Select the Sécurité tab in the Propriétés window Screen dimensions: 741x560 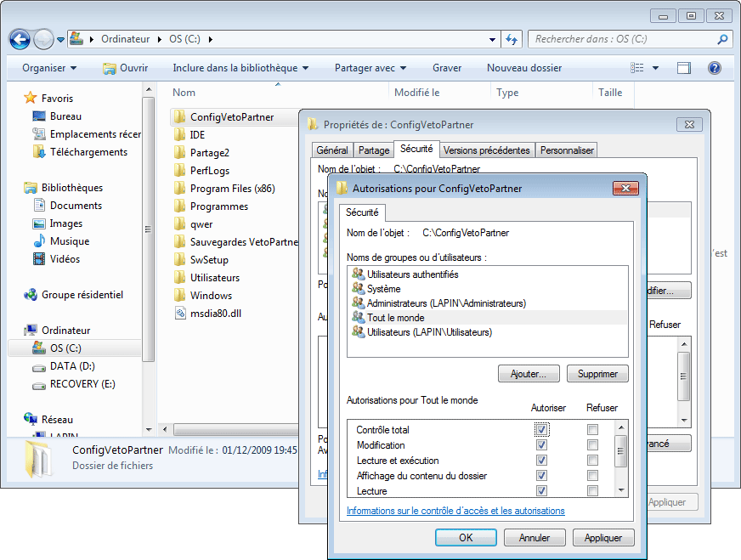[x=416, y=149]
